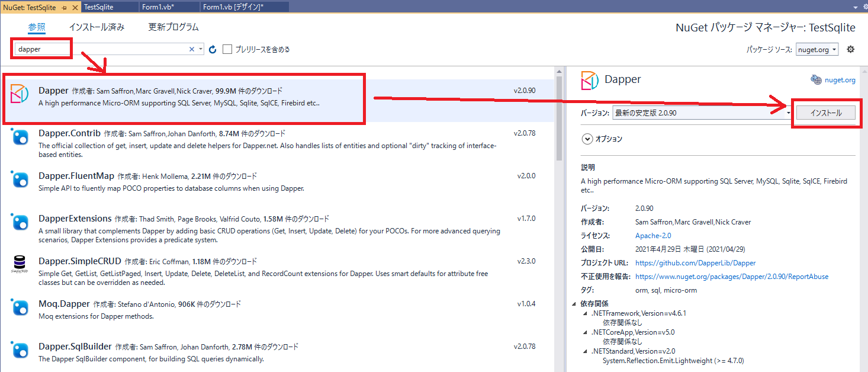Open the github.com/DapperLib/Dapper project URL
The image size is (868, 372).
coord(696,263)
